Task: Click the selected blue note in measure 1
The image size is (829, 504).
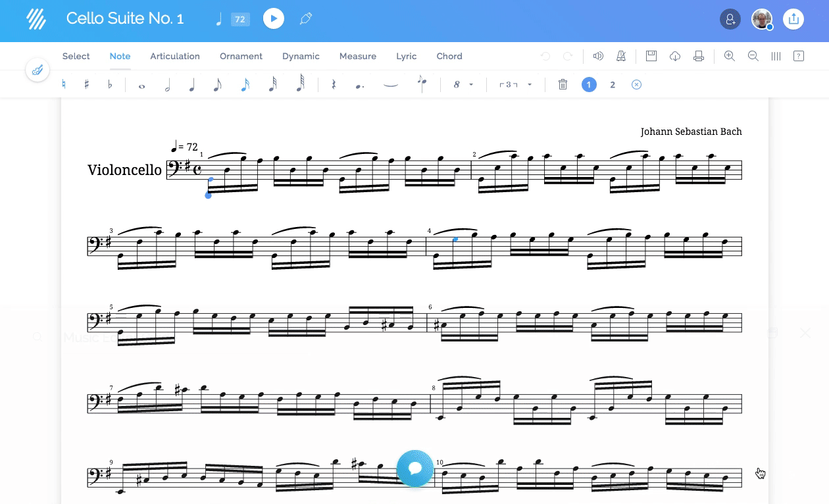Action: [x=211, y=179]
